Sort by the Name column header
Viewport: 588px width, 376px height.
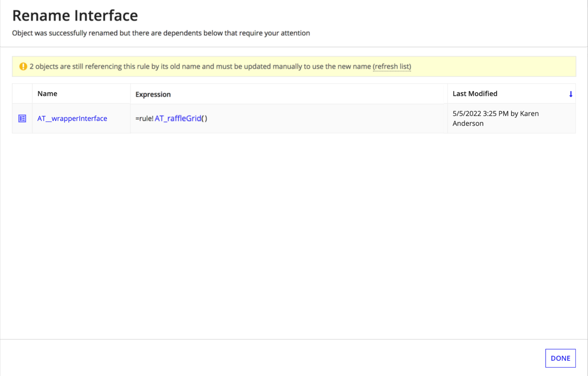click(47, 94)
